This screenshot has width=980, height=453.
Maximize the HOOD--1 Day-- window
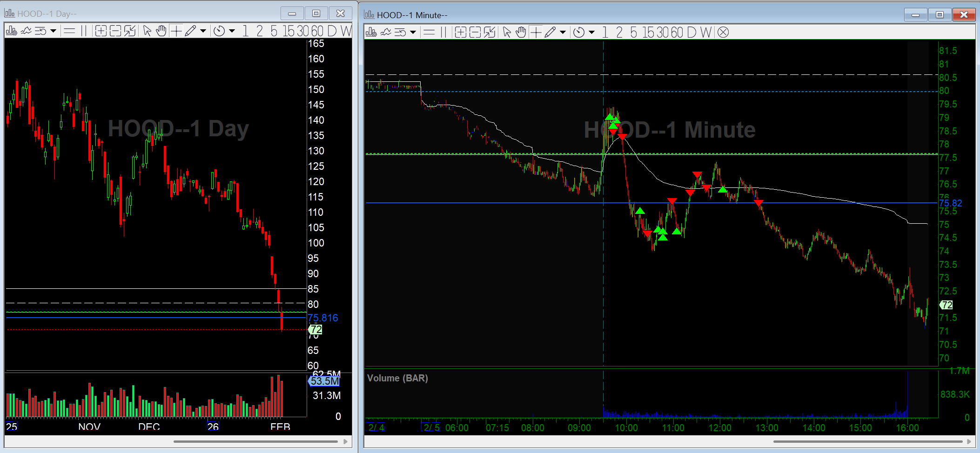coord(316,13)
